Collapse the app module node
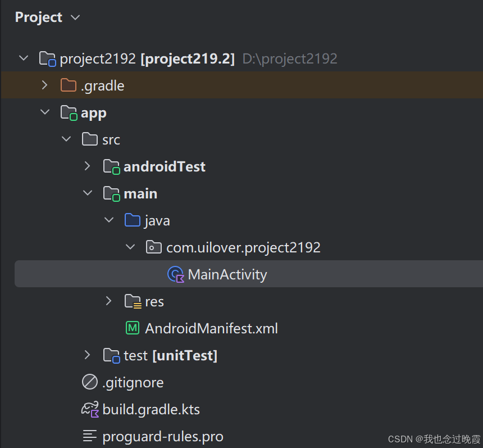483x448 pixels. (x=45, y=112)
